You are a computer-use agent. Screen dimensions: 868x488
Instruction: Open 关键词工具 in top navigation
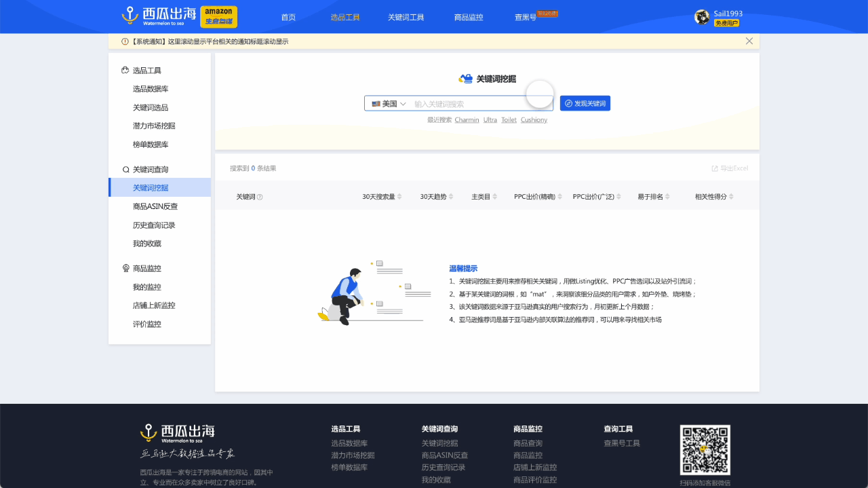click(406, 18)
